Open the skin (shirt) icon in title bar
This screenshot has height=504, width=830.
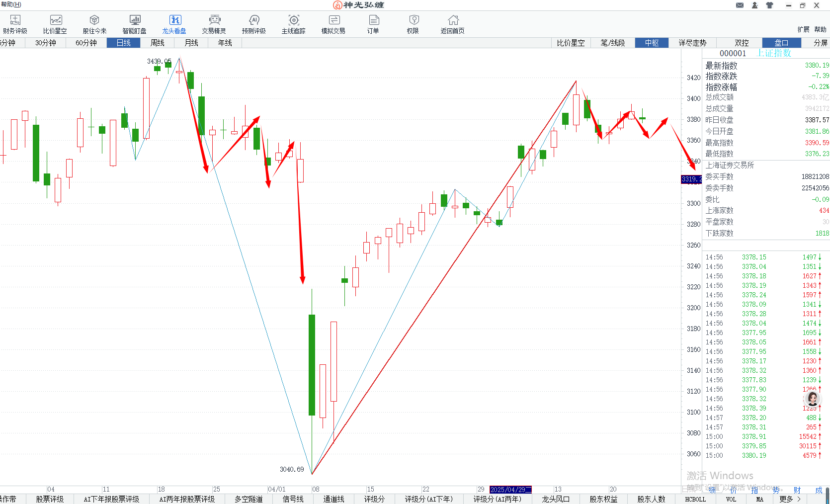(769, 5)
